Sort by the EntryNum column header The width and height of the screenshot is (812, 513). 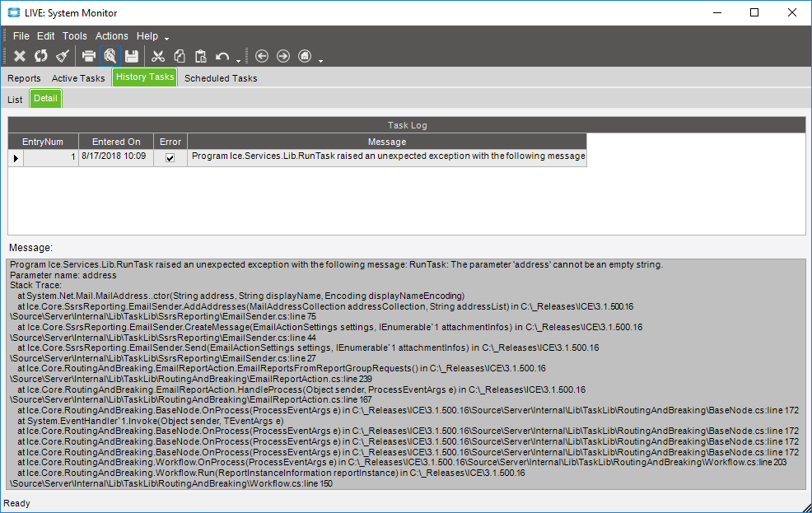click(43, 142)
